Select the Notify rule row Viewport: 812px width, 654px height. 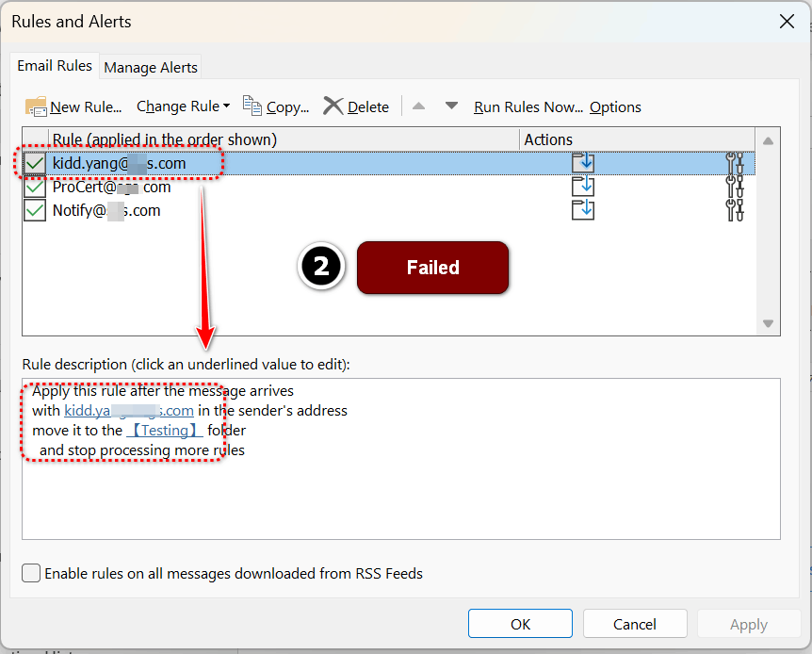(388, 210)
